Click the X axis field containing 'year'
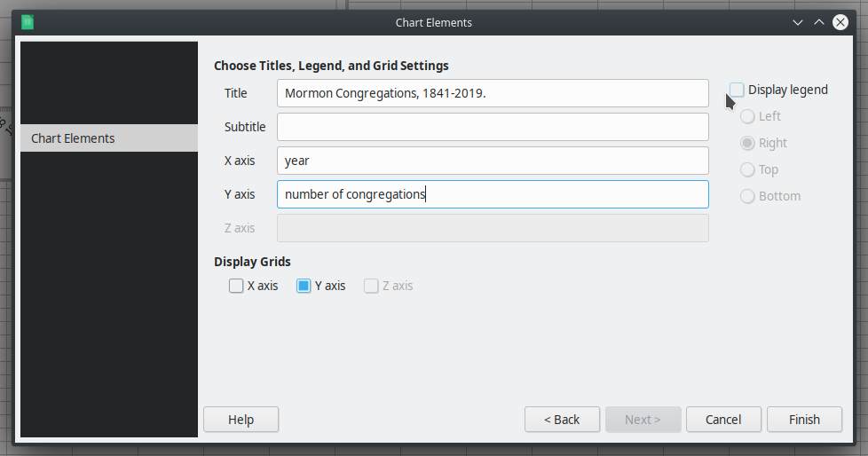 [x=493, y=161]
